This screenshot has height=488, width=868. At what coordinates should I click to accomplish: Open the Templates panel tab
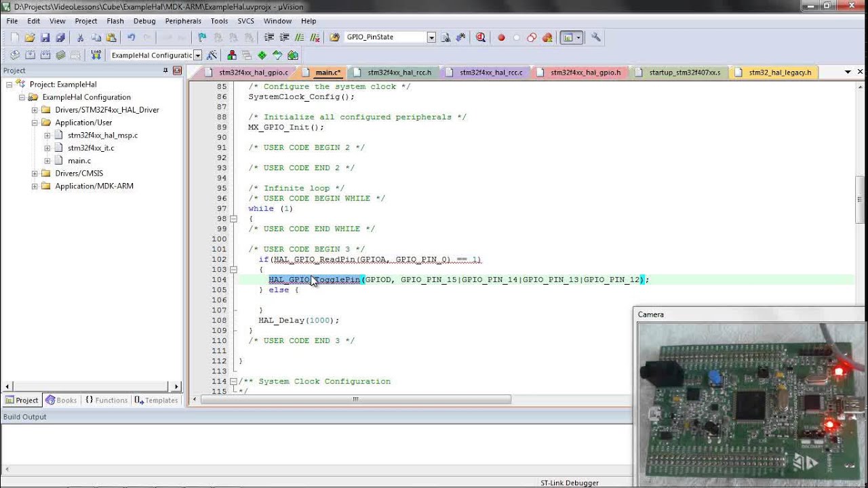coord(156,400)
